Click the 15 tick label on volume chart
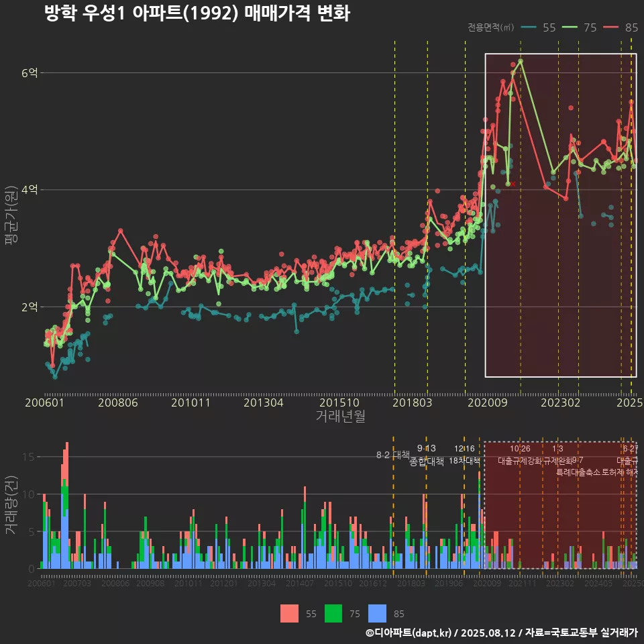Viewport: 644px width, 644px height. [x=28, y=457]
